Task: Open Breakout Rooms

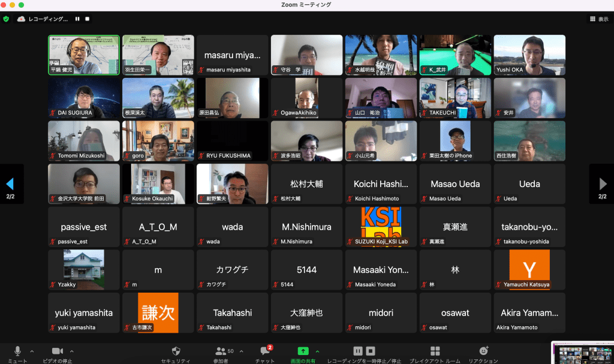Action: [x=435, y=351]
